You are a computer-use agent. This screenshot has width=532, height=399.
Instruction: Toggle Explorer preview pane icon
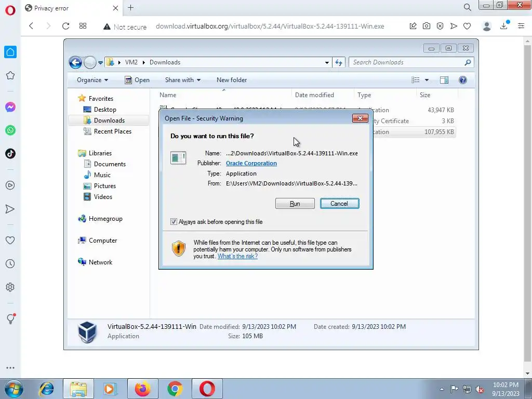click(x=444, y=79)
